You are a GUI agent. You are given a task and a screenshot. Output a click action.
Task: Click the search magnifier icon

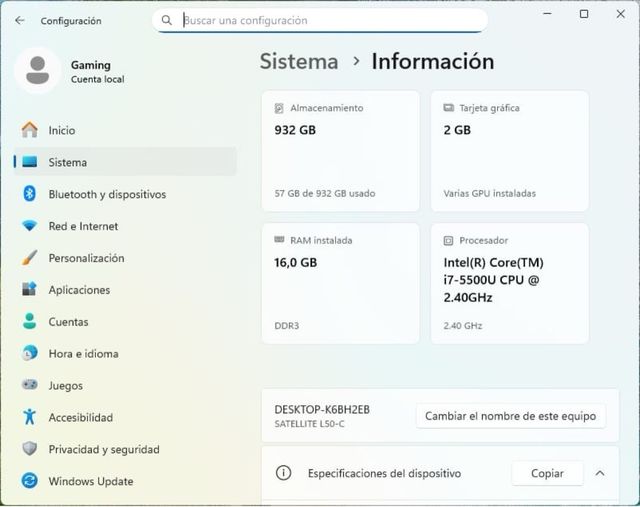click(x=167, y=20)
